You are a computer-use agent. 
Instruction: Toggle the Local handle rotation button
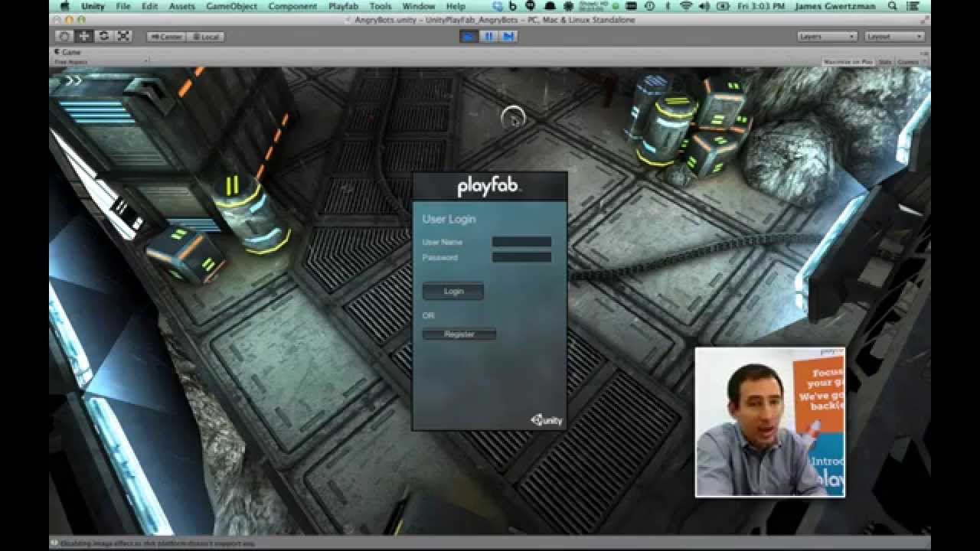click(205, 37)
